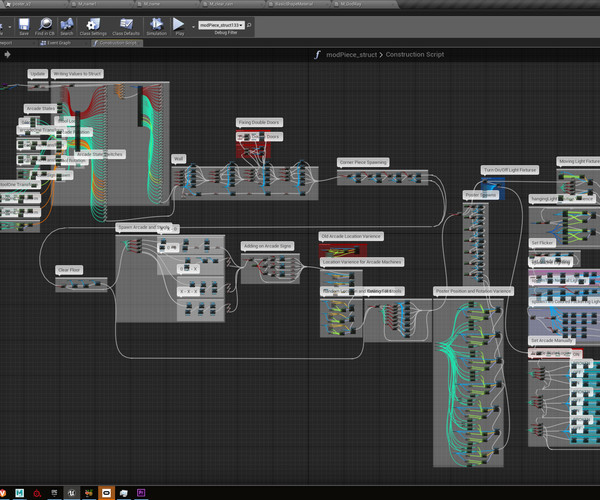This screenshot has height=500, width=600.
Task: Click modPiece_struct in the breadcrumb
Action: 349,55
